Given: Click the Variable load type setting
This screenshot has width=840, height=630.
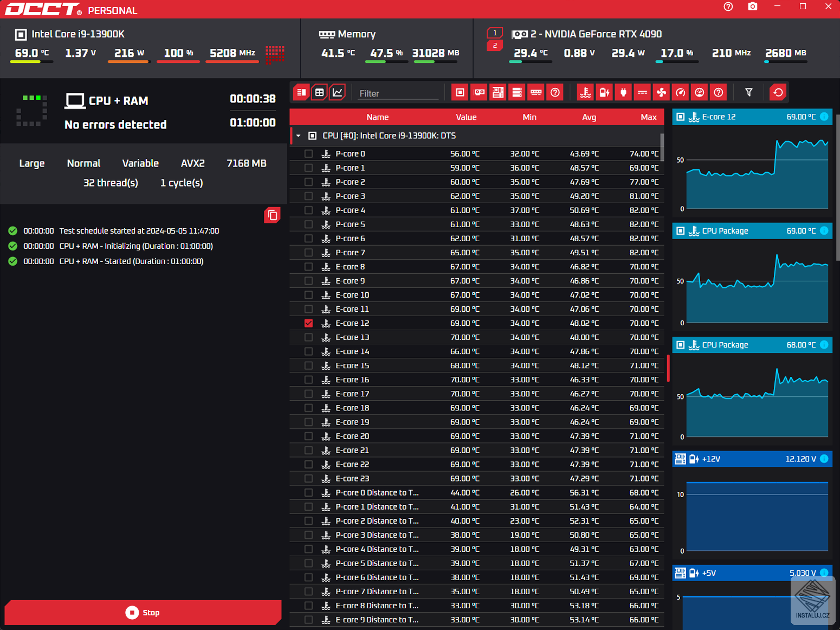Looking at the screenshot, I should pos(140,163).
